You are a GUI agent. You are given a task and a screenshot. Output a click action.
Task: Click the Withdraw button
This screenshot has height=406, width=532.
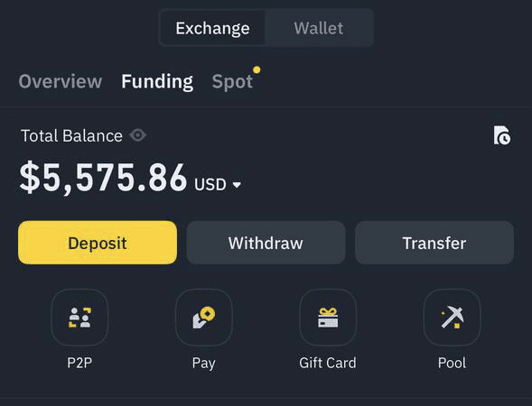[x=266, y=243]
